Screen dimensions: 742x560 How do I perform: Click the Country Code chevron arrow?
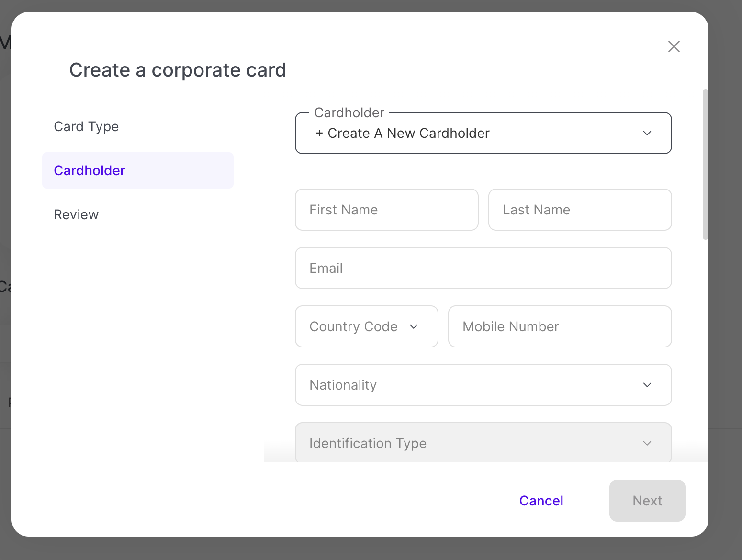tap(414, 326)
